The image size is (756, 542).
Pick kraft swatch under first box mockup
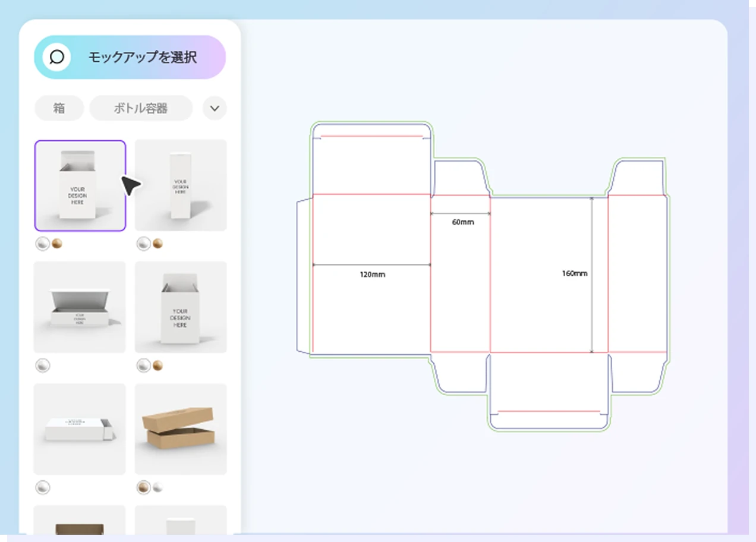click(x=57, y=243)
